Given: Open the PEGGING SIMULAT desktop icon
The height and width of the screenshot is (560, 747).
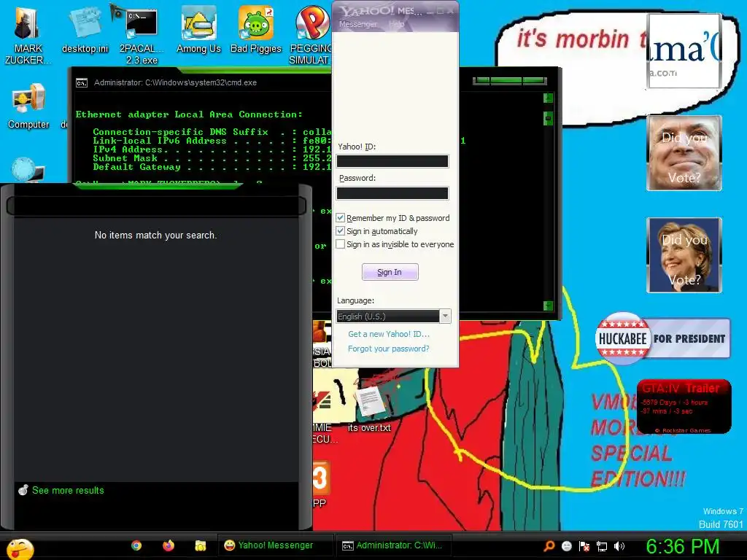Looking at the screenshot, I should click(310, 34).
